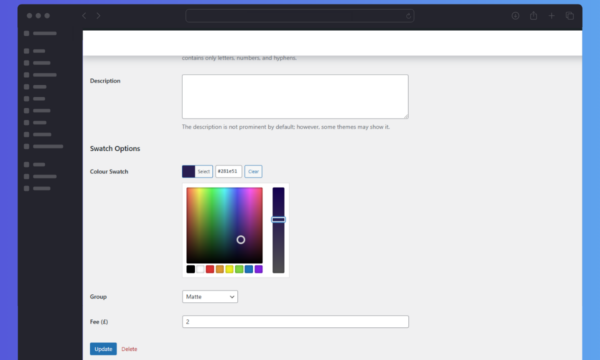Viewport: 600px width, 360px height.
Task: Choose the red palette swatch
Action: [210, 269]
